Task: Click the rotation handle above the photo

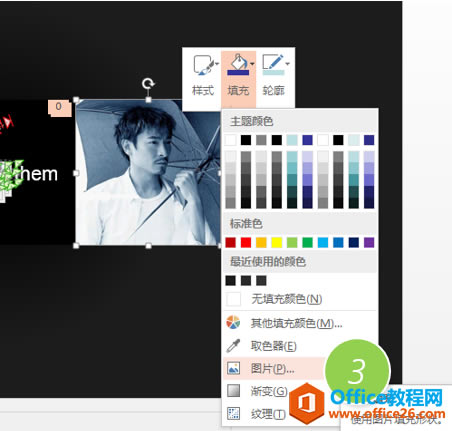Action: coord(148,83)
